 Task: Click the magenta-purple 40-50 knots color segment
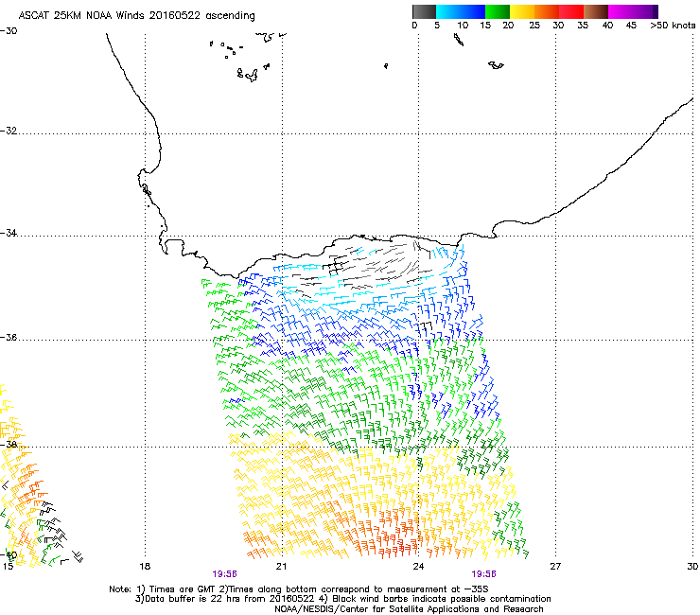[633, 11]
